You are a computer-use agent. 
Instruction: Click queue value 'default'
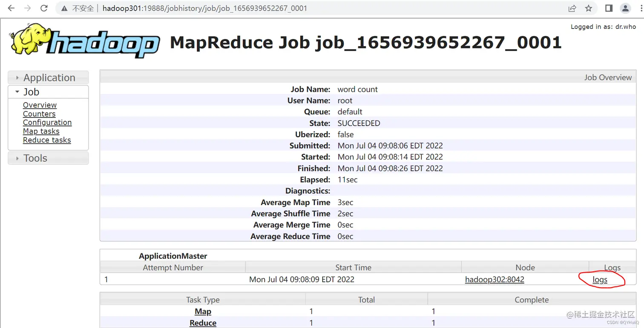tap(350, 112)
